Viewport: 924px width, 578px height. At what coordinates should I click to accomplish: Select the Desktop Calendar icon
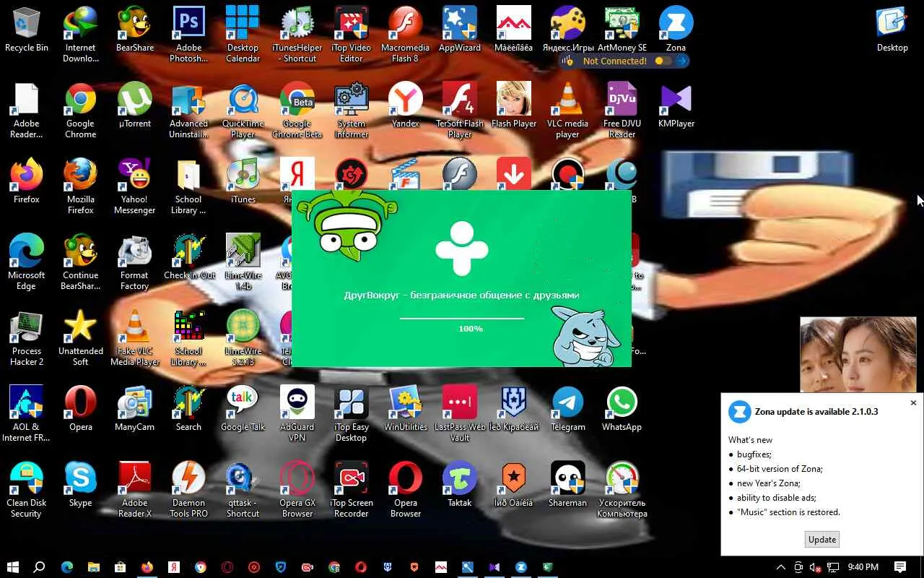(x=243, y=35)
